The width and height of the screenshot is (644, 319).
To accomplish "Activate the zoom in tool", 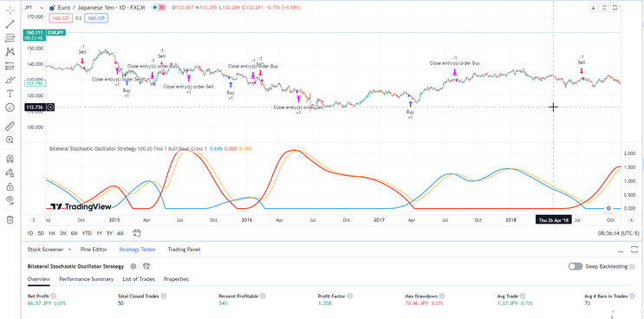I will point(10,140).
